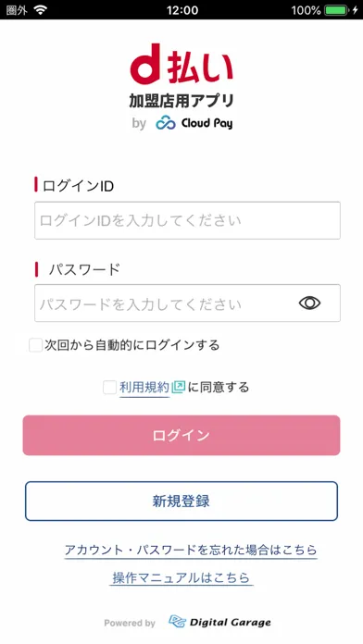Image resolution: width=363 pixels, height=644 pixels.
Task: Tap the 新規登録 button
Action: click(x=181, y=502)
